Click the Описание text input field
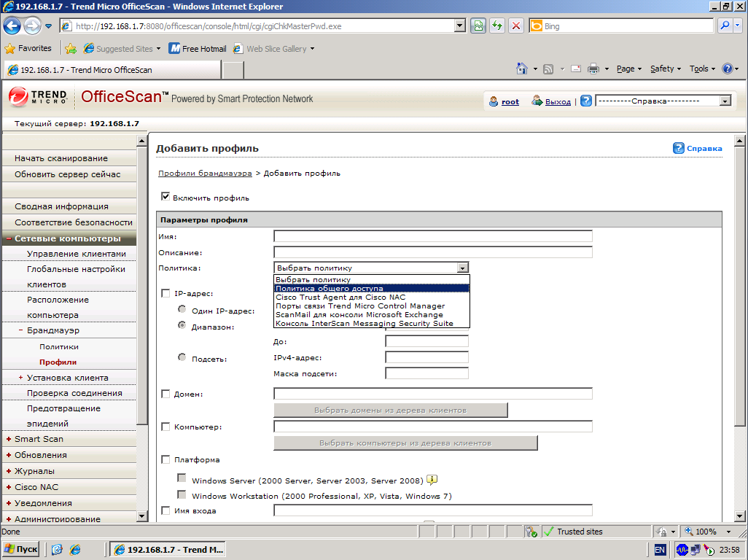This screenshot has width=748, height=560. tap(432, 252)
